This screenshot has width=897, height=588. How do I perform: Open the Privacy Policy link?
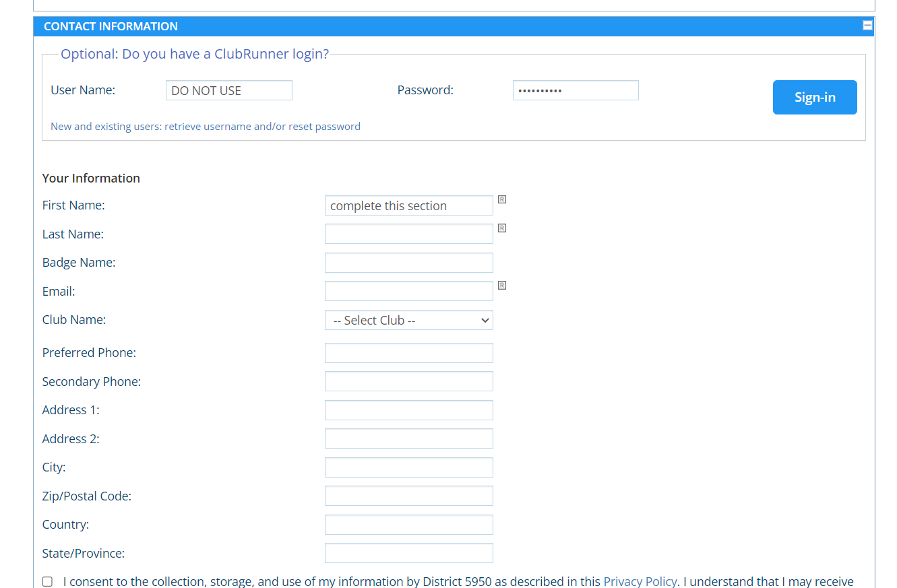[x=640, y=581]
